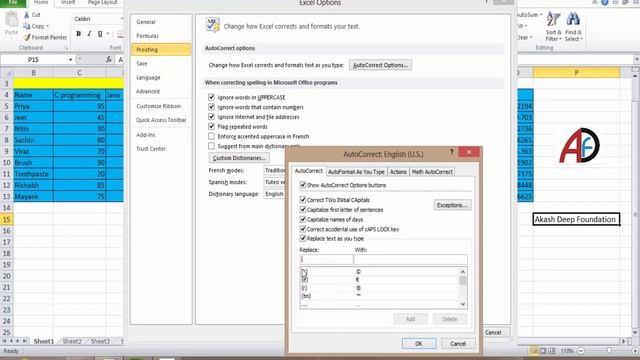Open the Spanish modes dropdown
The height and width of the screenshot is (360, 640).
(275, 182)
